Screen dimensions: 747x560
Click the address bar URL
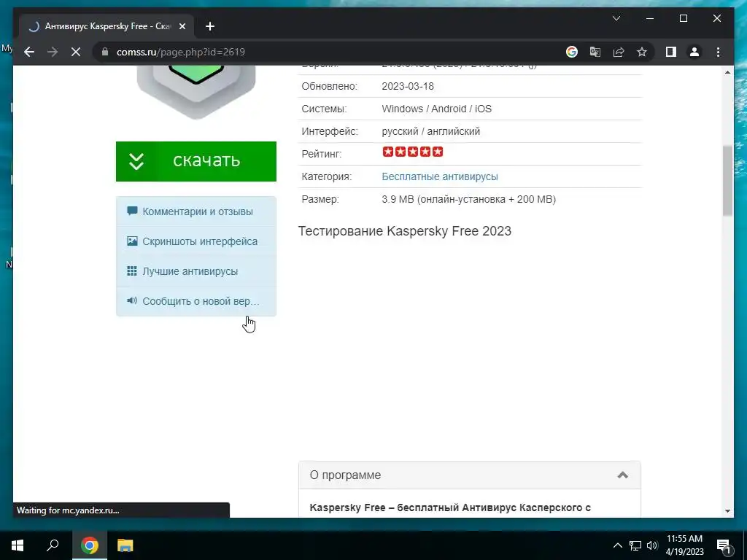click(181, 52)
